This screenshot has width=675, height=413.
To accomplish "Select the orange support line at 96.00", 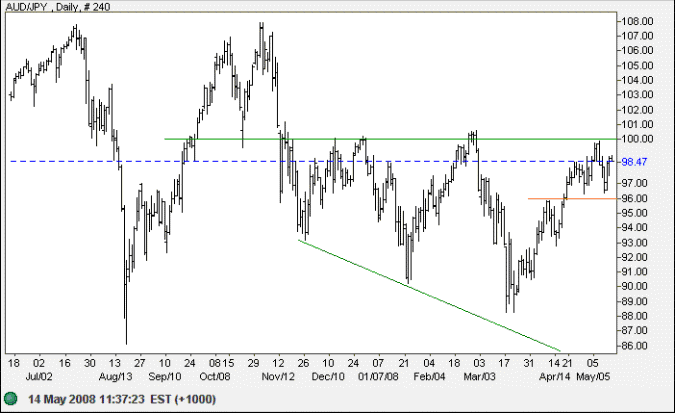I will tap(573, 199).
